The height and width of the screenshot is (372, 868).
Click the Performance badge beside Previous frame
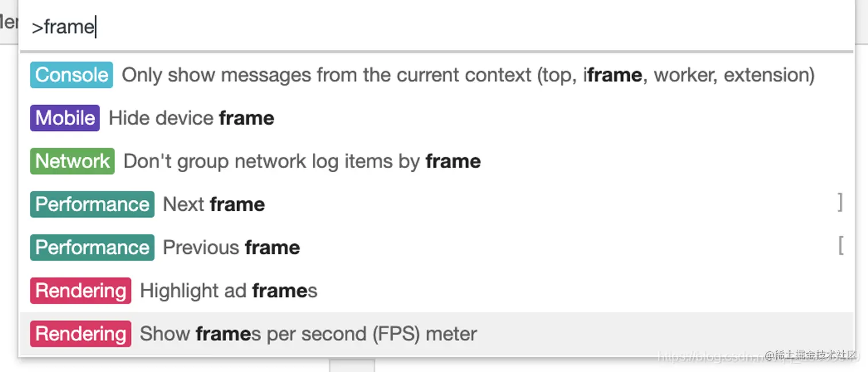coord(92,247)
